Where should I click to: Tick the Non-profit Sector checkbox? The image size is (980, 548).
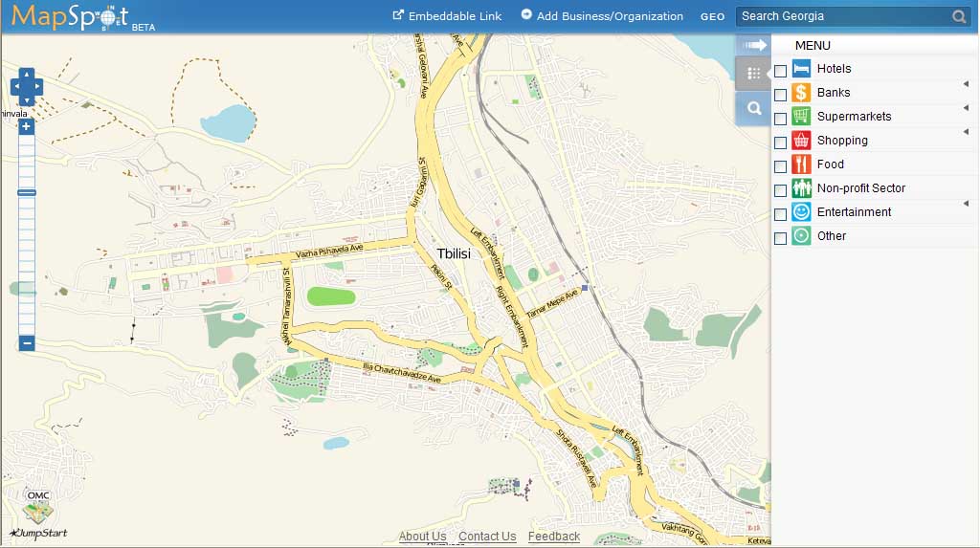click(780, 190)
